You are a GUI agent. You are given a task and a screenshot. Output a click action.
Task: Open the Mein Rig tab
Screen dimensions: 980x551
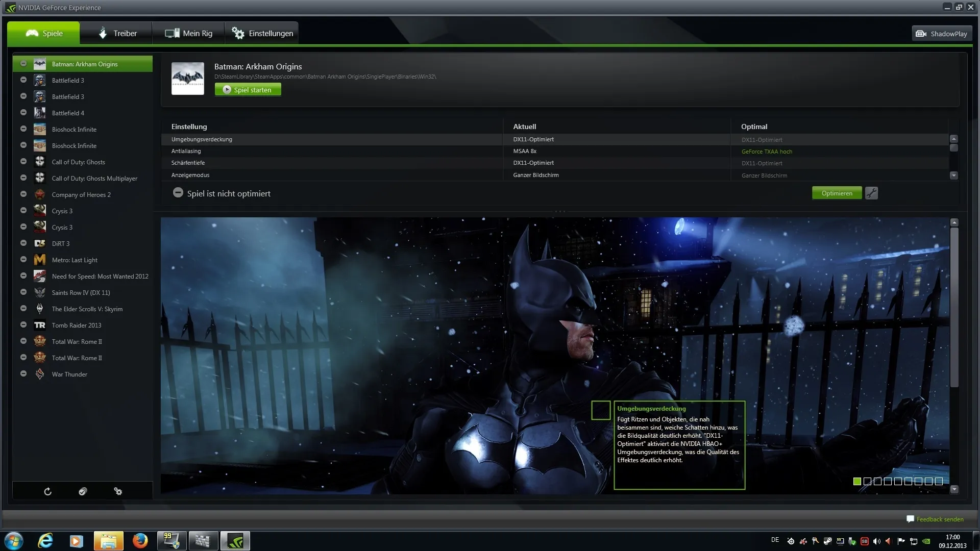coord(188,34)
